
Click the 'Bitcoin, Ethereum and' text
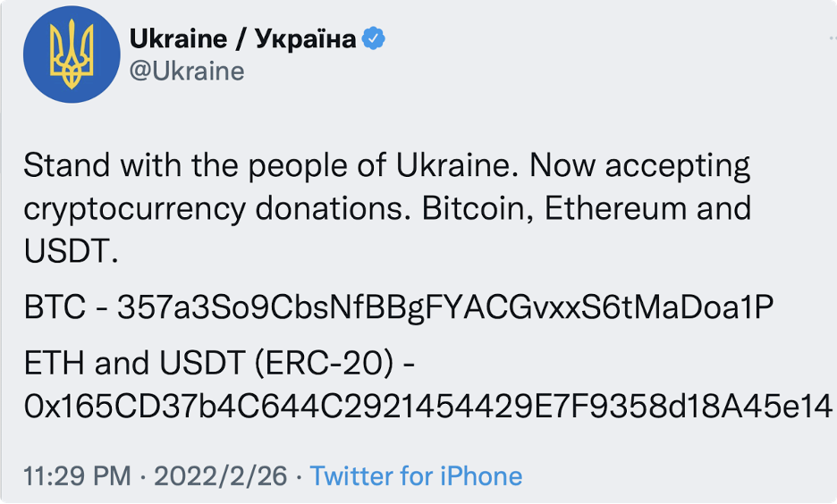587,208
